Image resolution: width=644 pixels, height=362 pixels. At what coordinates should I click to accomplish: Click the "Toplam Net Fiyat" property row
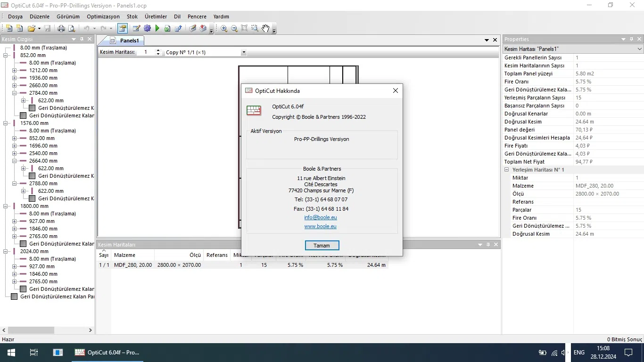573,162
